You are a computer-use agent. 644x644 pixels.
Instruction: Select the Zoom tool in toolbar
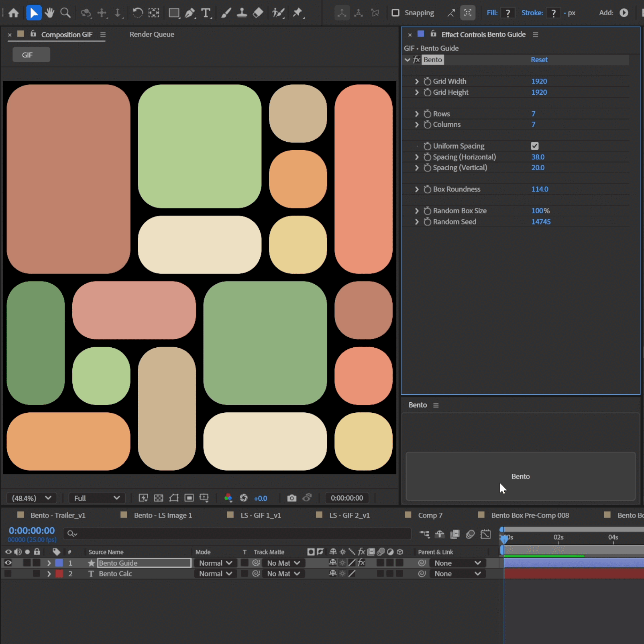pos(65,13)
